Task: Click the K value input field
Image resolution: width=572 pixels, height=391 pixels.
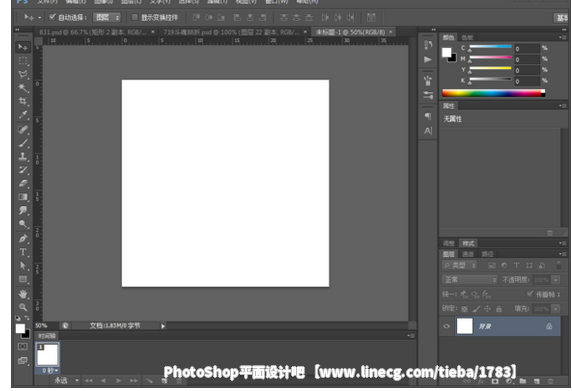Action: click(x=527, y=81)
